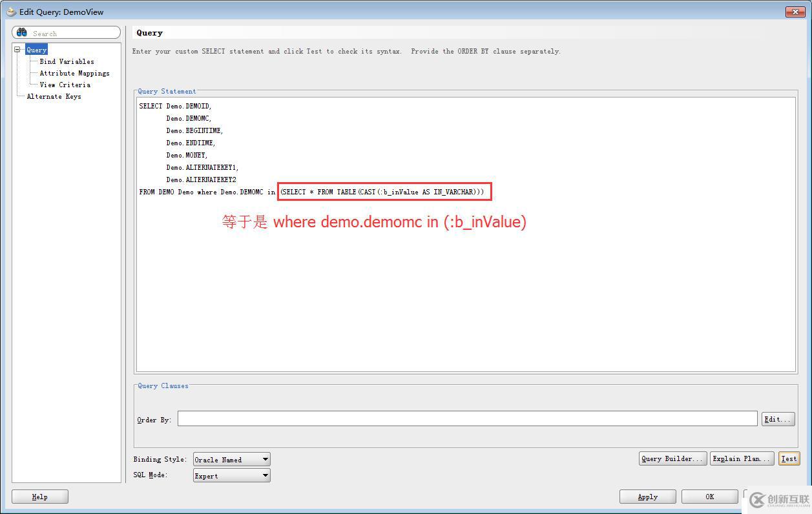Open Bind Variables in the tree
The width and height of the screenshot is (812, 514).
pos(67,61)
